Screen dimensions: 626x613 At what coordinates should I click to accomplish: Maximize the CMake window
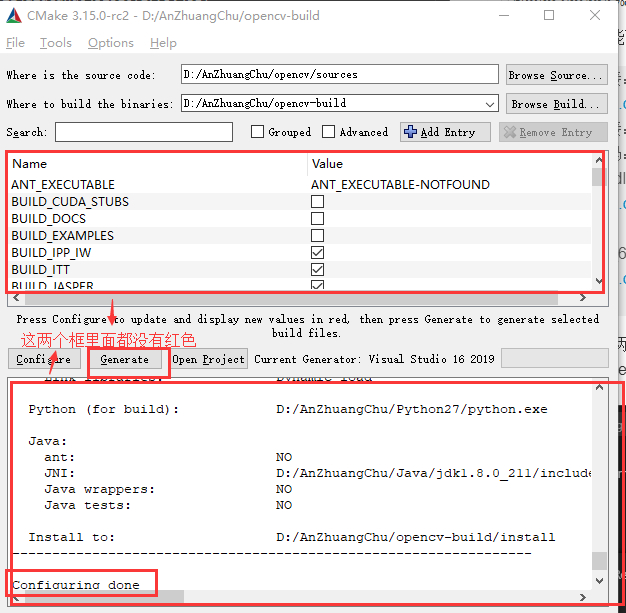pyautogui.click(x=549, y=16)
